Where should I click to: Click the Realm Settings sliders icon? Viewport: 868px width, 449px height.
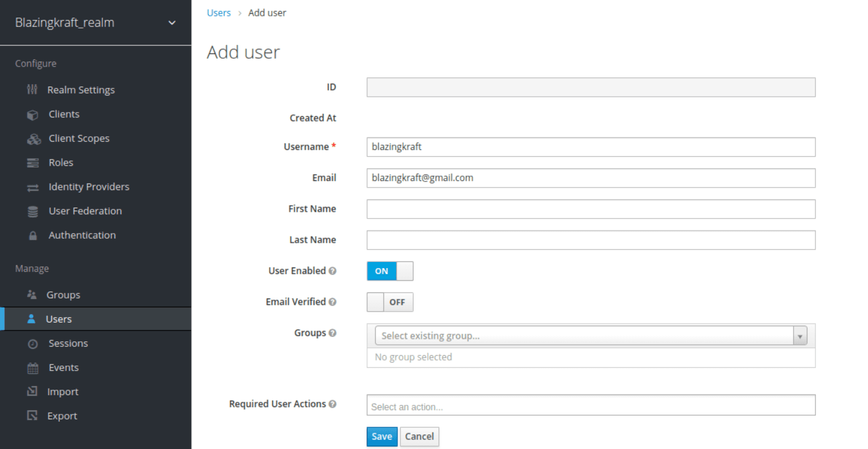click(33, 90)
